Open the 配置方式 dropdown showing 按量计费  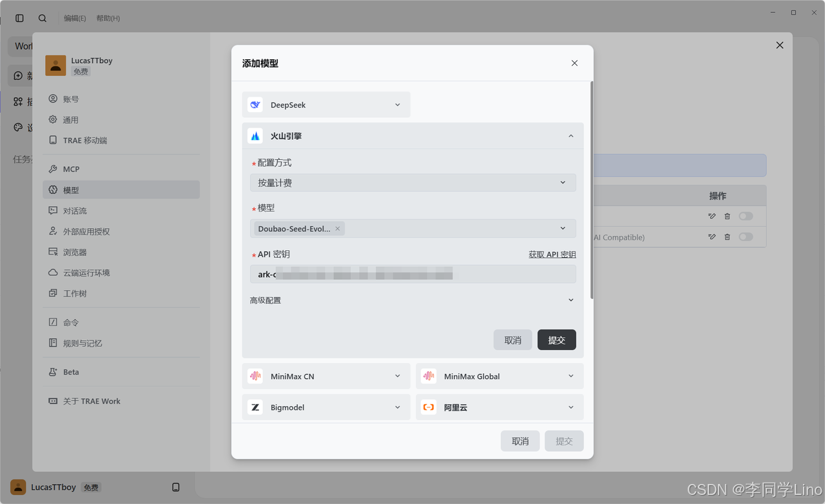click(x=413, y=183)
